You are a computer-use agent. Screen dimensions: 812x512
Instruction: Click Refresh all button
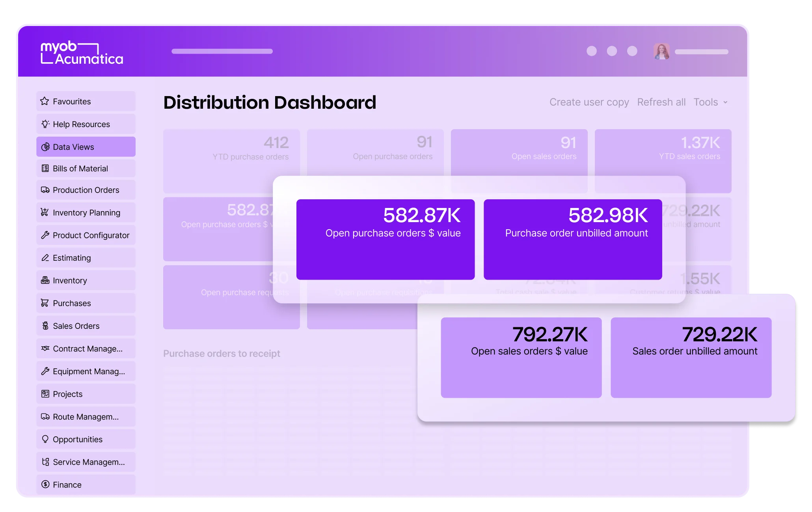coord(661,102)
